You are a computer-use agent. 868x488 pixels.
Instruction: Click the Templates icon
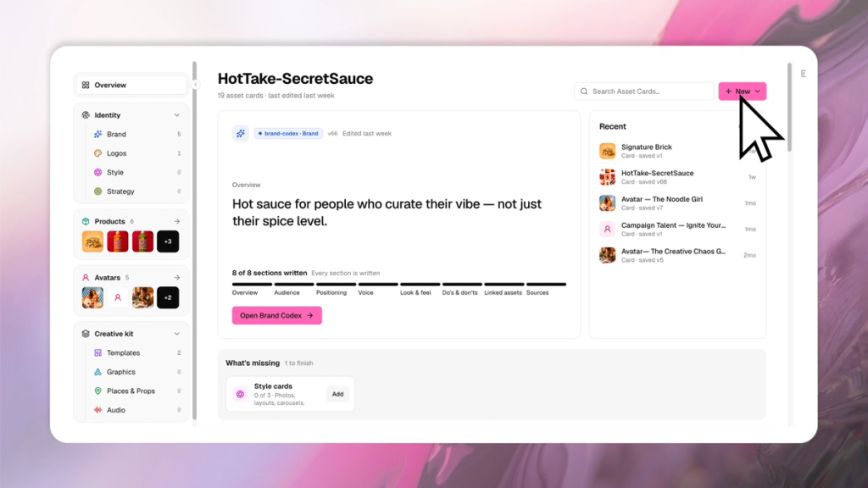pyautogui.click(x=98, y=353)
